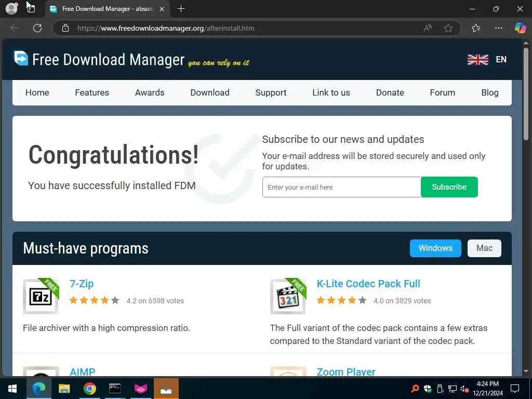Click the '4.2 on 6598 votes' text

click(155, 301)
